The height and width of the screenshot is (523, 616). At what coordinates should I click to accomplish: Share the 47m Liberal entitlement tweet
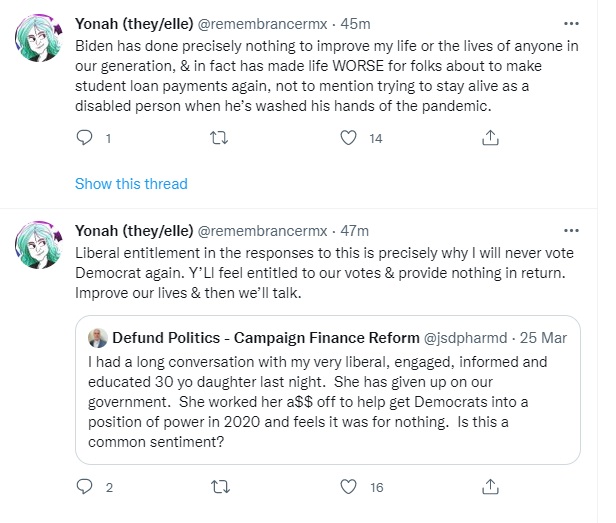tap(490, 487)
